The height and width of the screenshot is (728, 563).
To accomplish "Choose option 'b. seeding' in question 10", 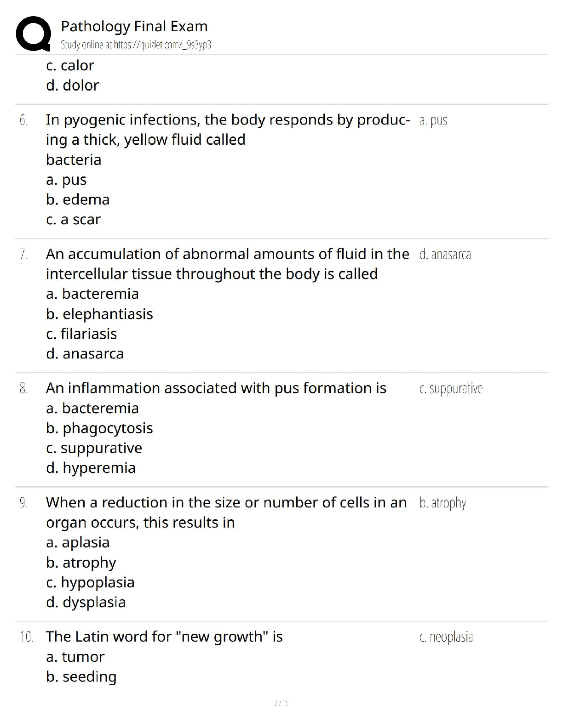I will [x=81, y=677].
